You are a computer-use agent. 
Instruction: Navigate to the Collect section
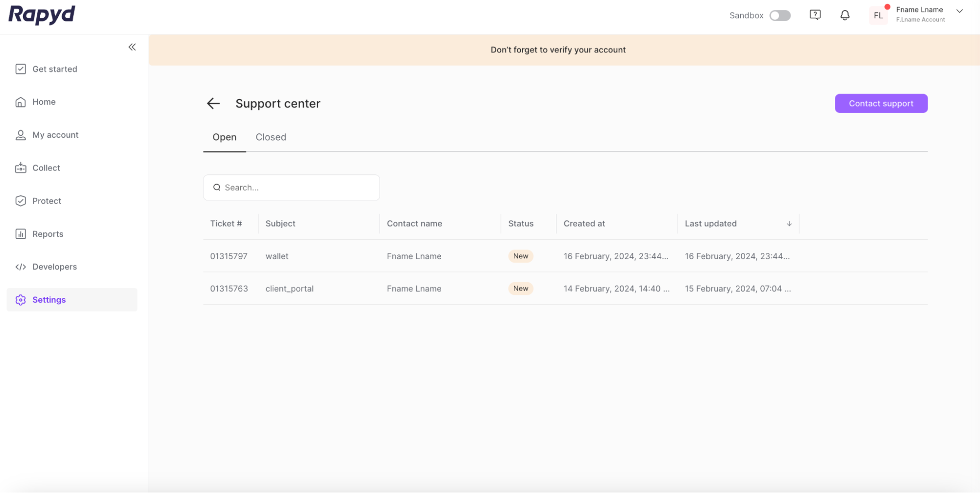click(x=46, y=168)
